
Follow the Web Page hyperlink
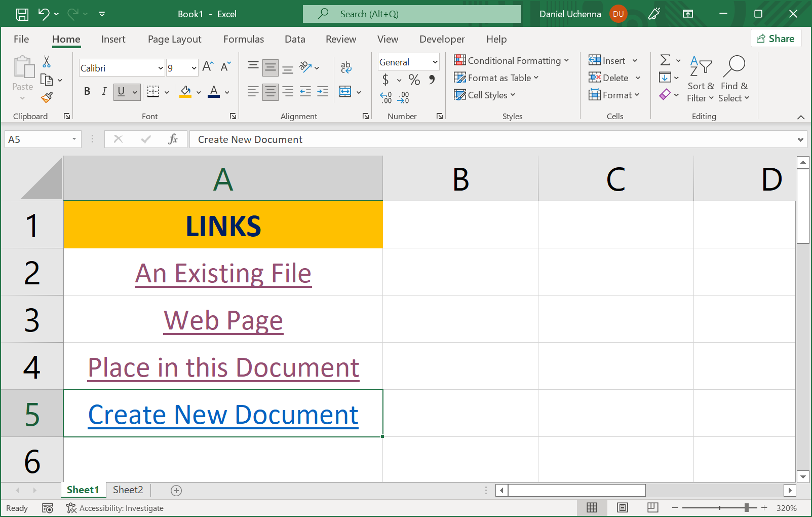click(223, 320)
